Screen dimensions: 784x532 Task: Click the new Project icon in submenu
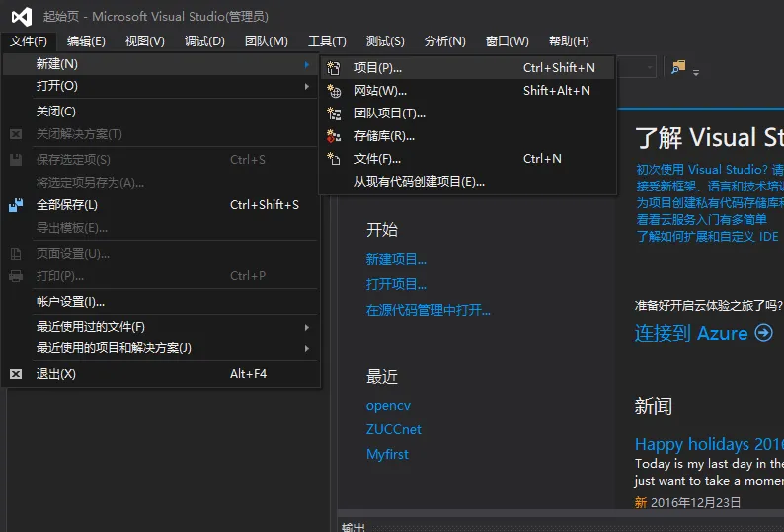[334, 67]
